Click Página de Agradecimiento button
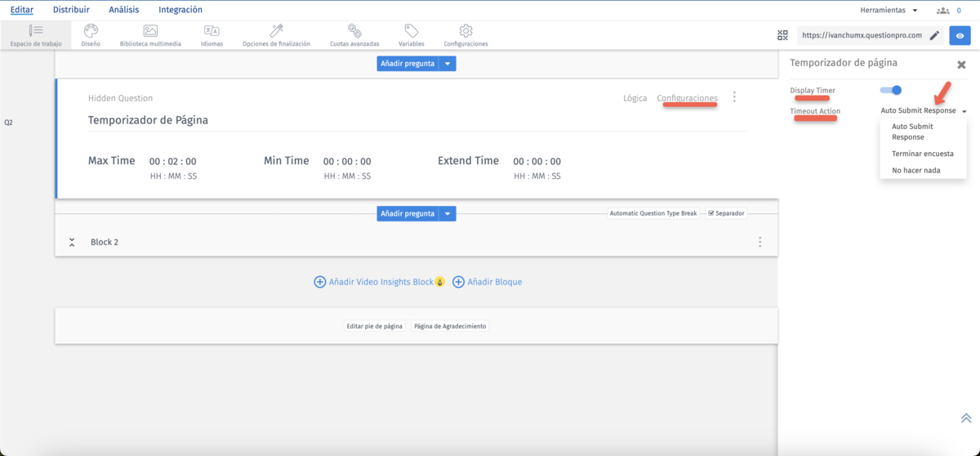Image resolution: width=980 pixels, height=456 pixels. coord(450,326)
